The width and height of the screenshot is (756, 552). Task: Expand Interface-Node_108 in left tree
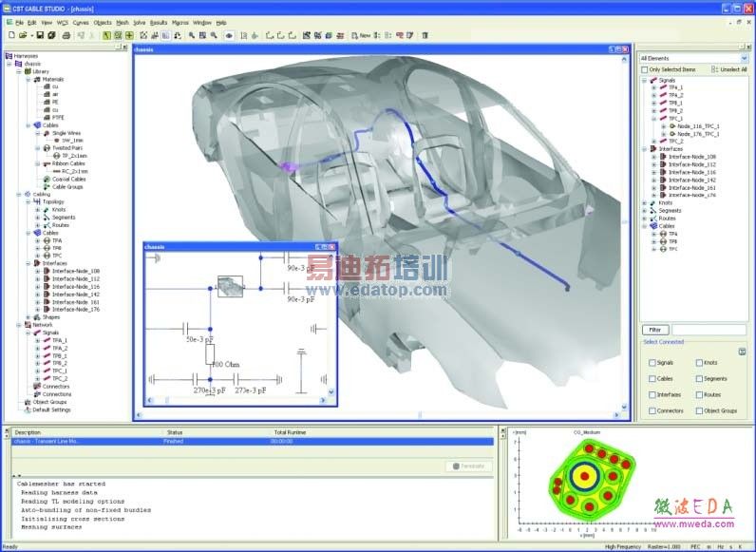(x=38, y=271)
